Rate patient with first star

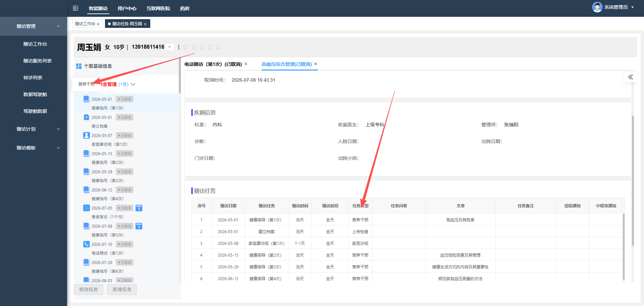(186, 47)
